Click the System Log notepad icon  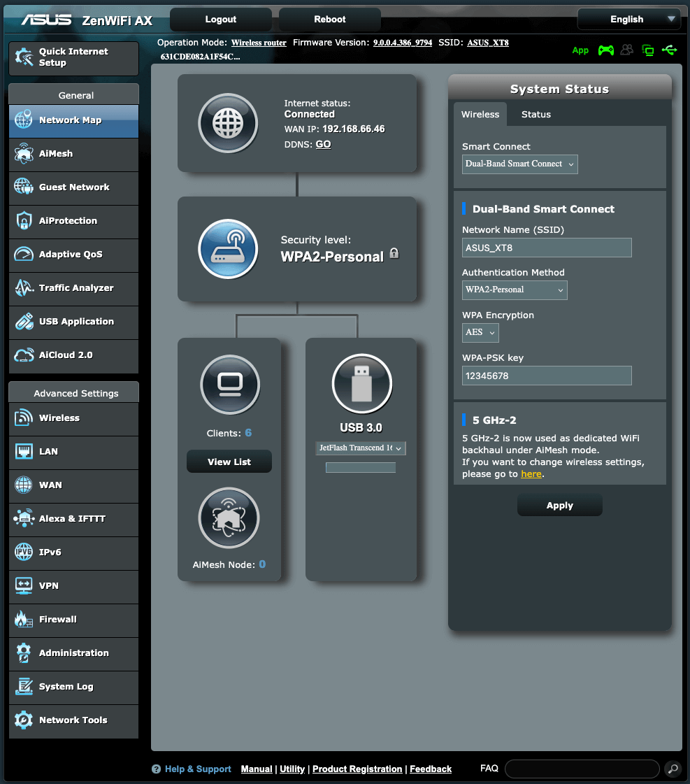(24, 687)
